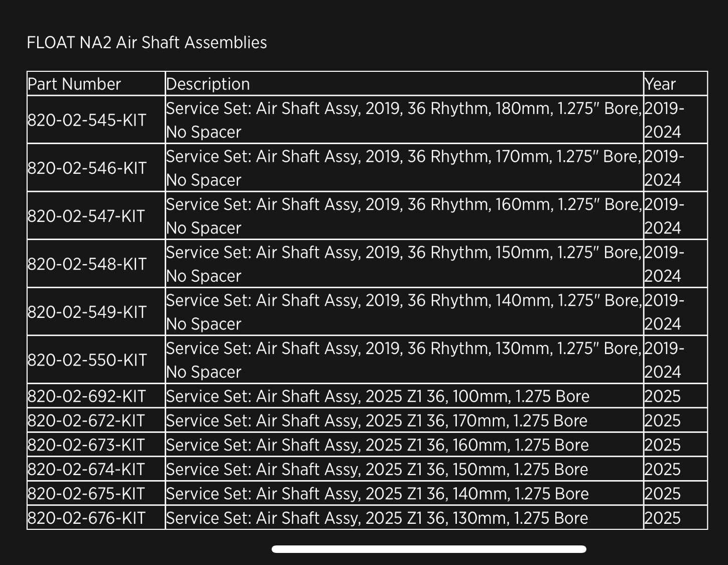Click part number 820-02-692-KIT

[x=86, y=396]
